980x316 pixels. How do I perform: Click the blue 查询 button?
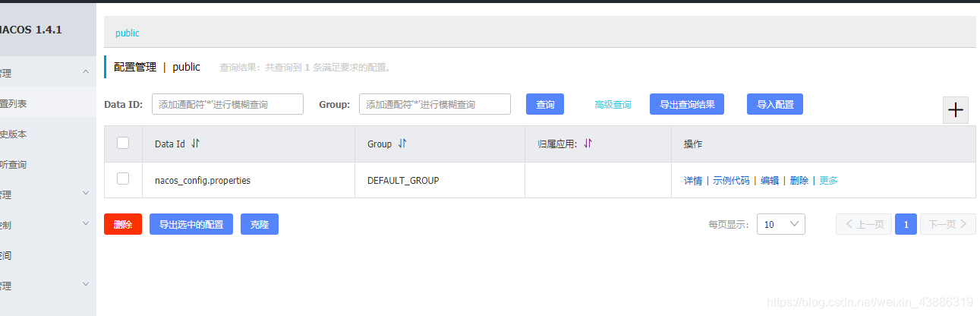545,105
